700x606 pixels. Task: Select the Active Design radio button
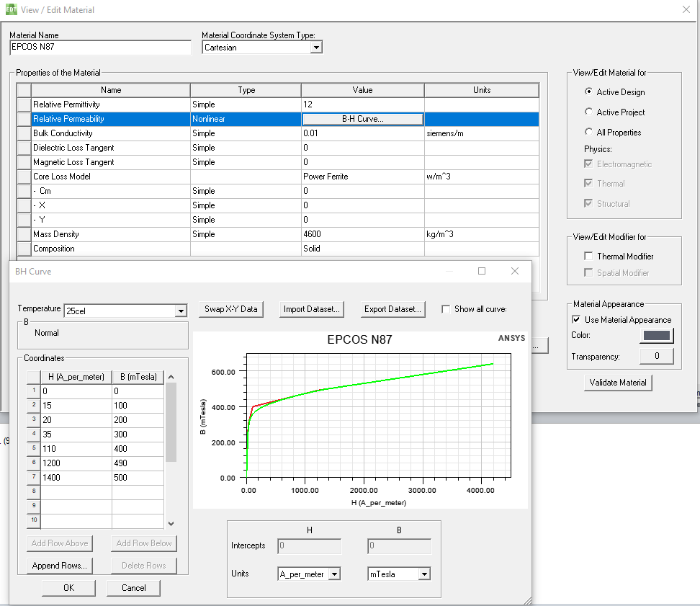click(x=589, y=92)
